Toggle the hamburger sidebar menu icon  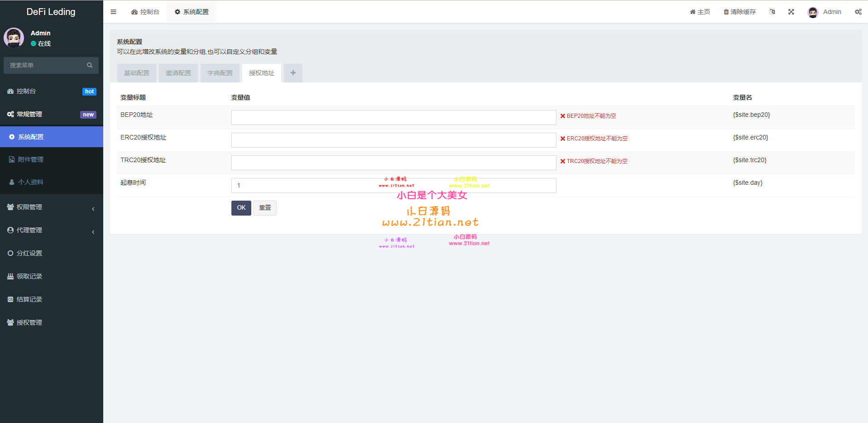point(113,12)
